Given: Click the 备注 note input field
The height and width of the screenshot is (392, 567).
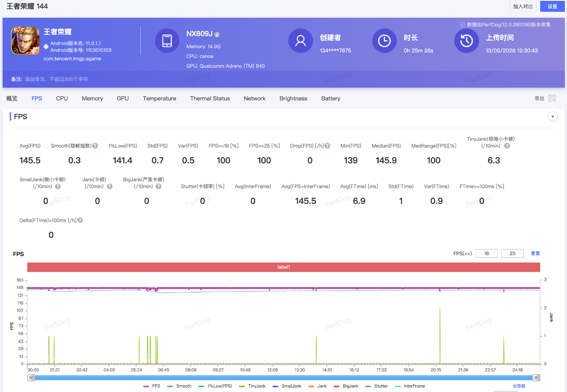Looking at the screenshot, I should 57,79.
